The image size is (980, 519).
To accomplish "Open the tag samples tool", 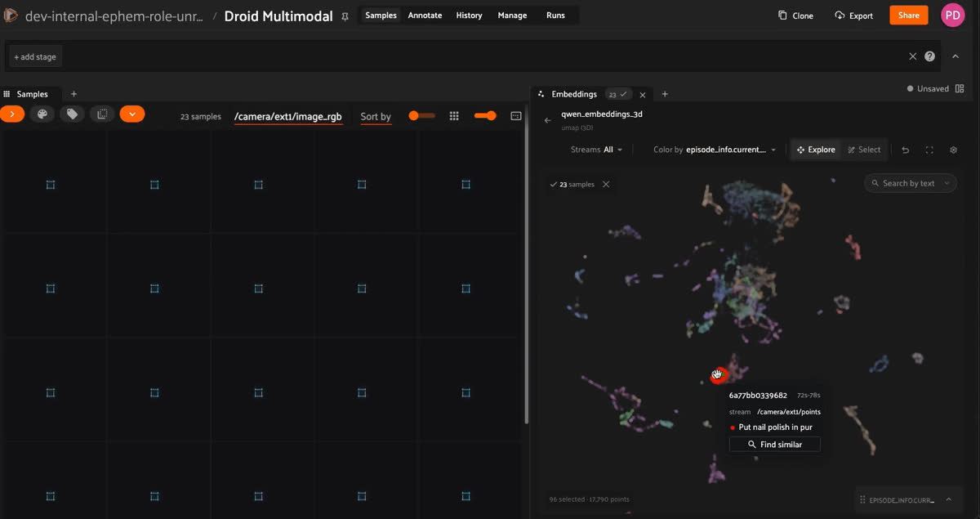I will (x=73, y=114).
